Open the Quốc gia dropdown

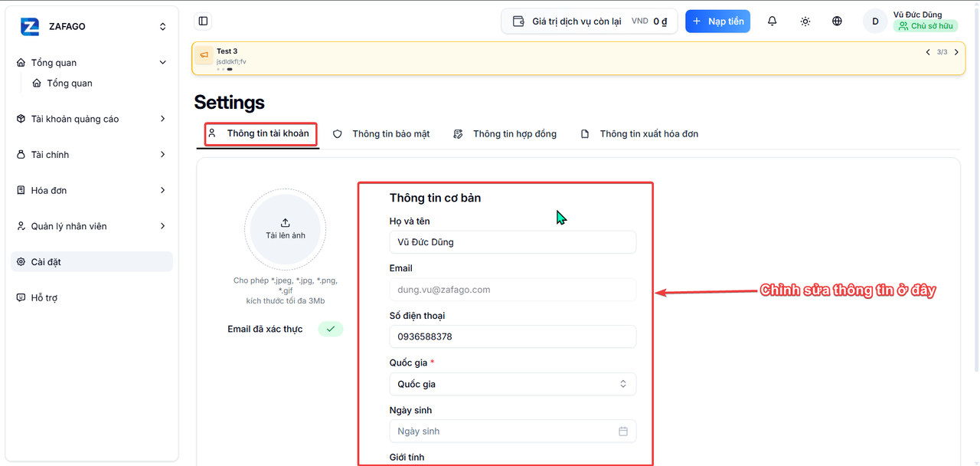(x=513, y=384)
